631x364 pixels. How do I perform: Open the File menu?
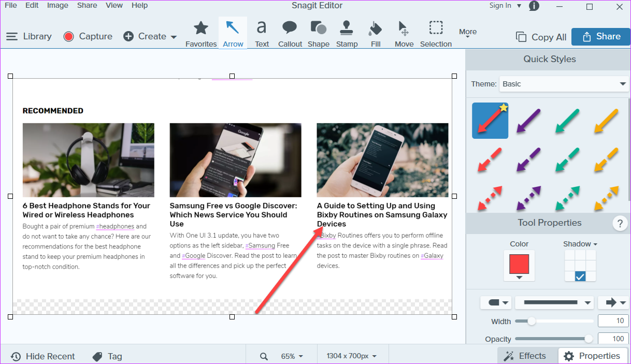(10, 5)
